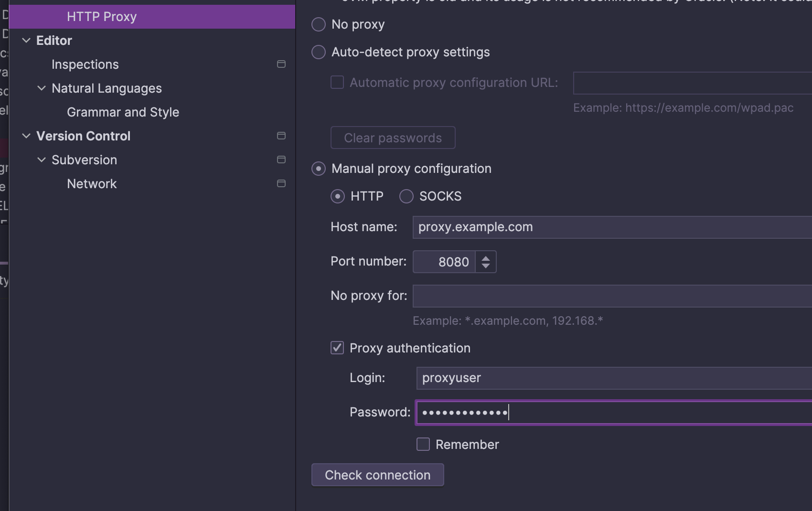
Task: Select the No proxy option
Action: 319,24
